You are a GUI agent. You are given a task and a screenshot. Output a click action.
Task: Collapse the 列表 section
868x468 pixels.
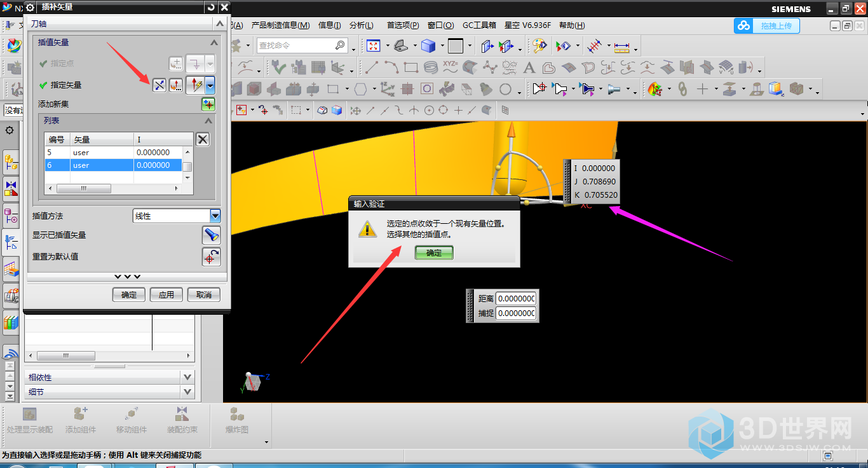tap(208, 121)
